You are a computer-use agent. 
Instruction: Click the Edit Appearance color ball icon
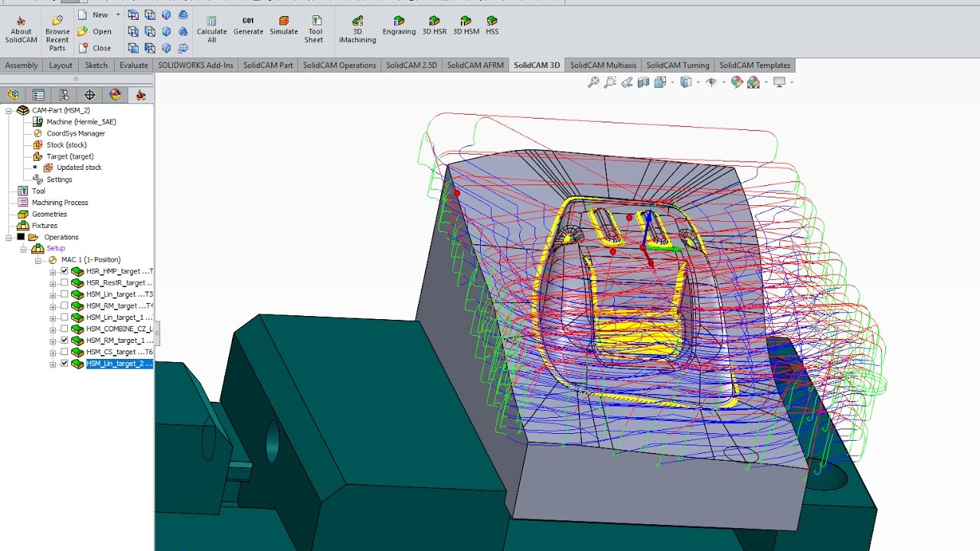click(737, 82)
